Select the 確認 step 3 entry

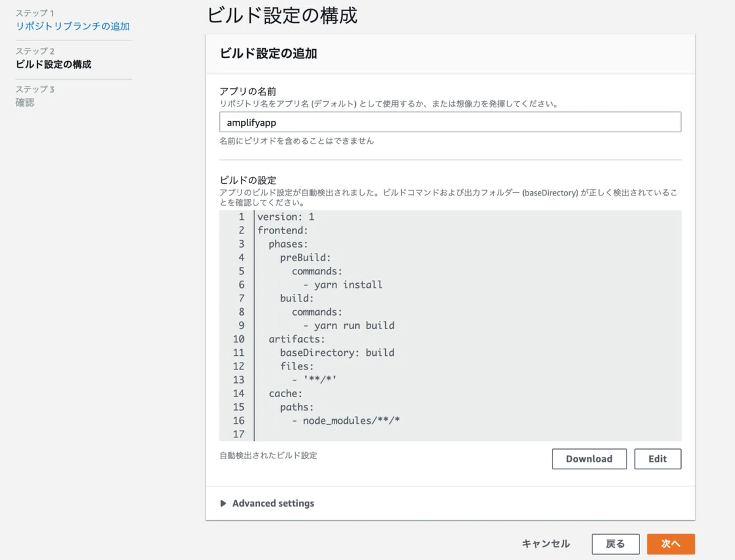tap(25, 102)
